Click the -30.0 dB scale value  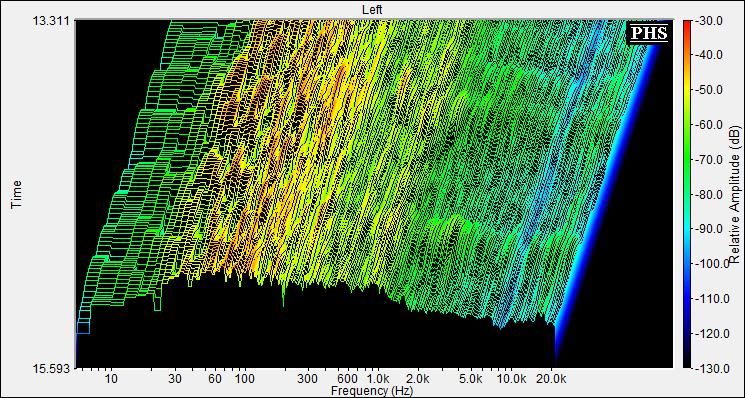709,20
